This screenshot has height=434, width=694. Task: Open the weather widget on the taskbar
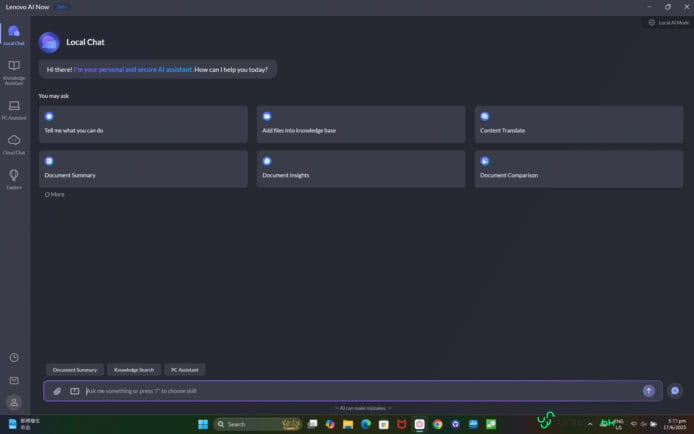coord(24,424)
